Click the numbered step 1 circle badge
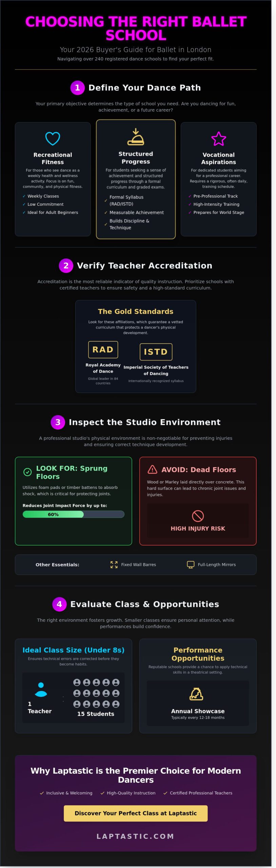Screen dimensions: 276x868 click(77, 87)
